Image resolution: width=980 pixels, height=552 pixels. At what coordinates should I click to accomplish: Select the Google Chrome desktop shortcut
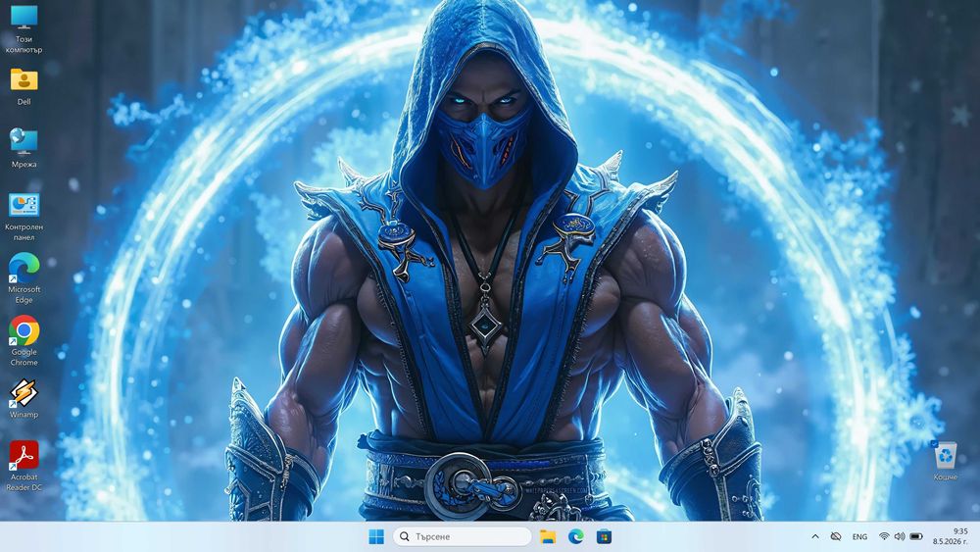pos(24,340)
